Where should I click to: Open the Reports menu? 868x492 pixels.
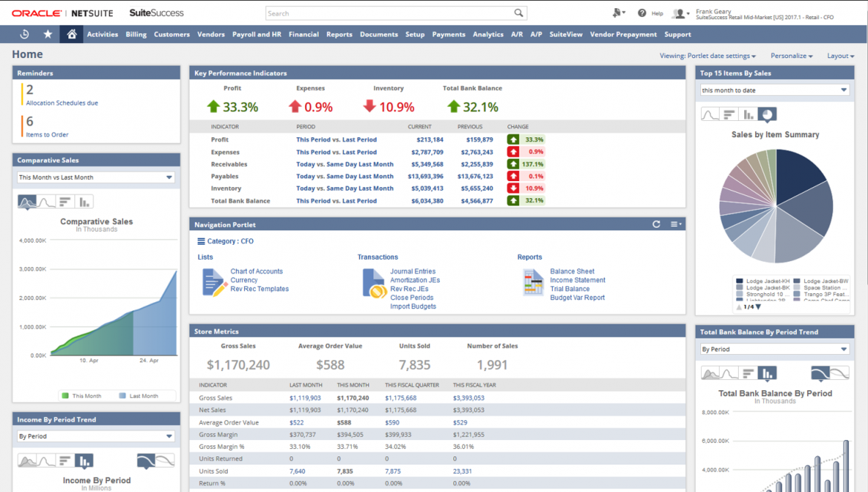(339, 33)
